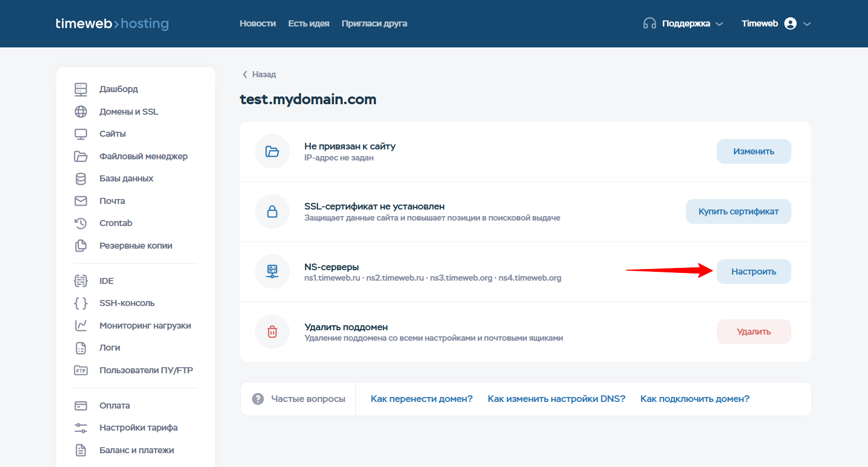Go back via the Назад link

(259, 74)
